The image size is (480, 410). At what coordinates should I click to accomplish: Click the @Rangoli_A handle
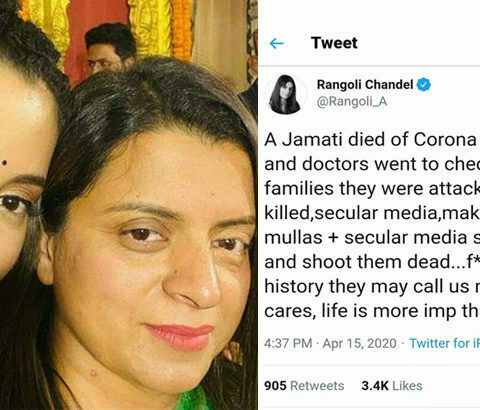coord(352,101)
